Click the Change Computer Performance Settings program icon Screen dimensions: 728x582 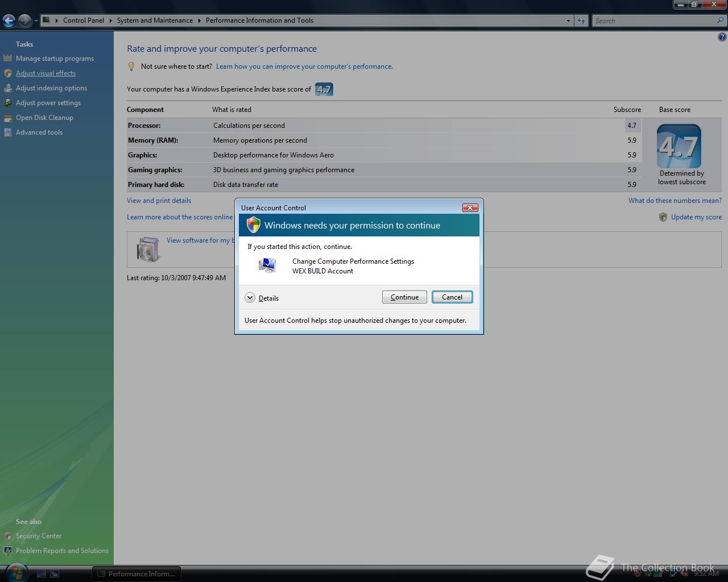[x=267, y=265]
